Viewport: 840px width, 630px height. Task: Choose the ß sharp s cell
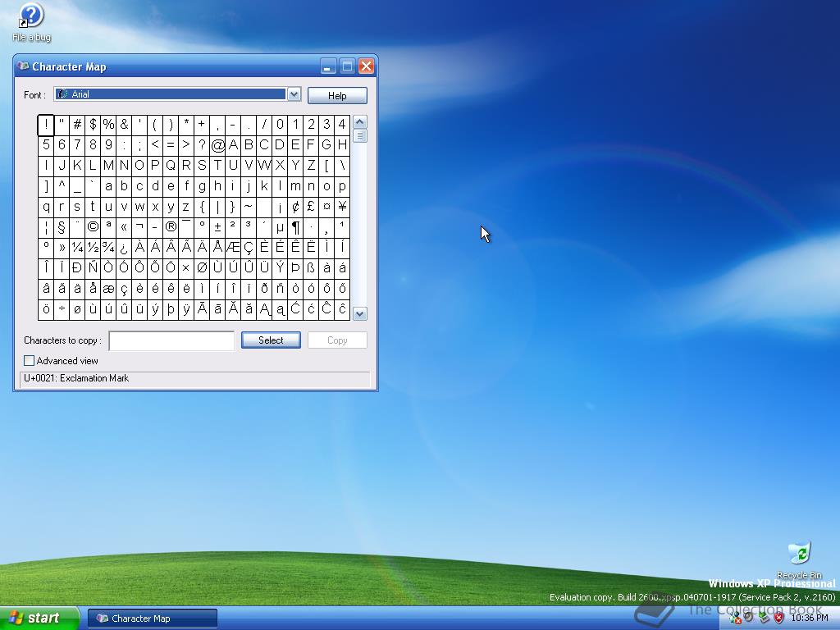311,268
